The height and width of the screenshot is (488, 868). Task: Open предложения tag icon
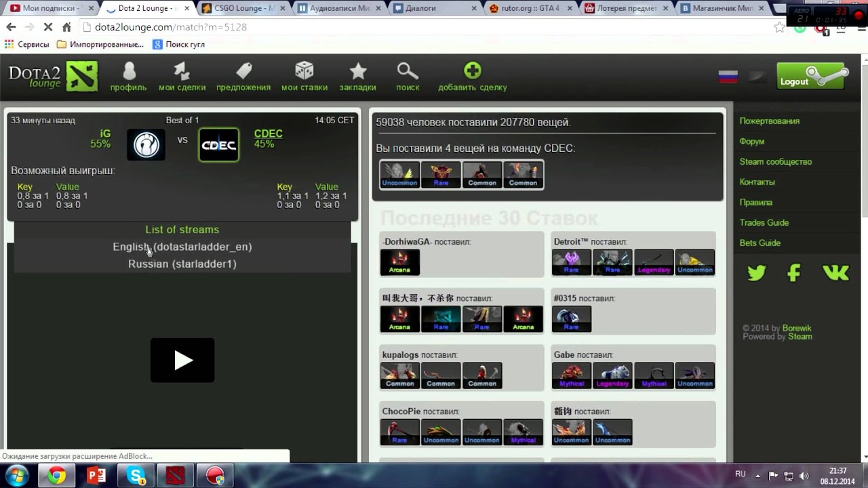243,71
